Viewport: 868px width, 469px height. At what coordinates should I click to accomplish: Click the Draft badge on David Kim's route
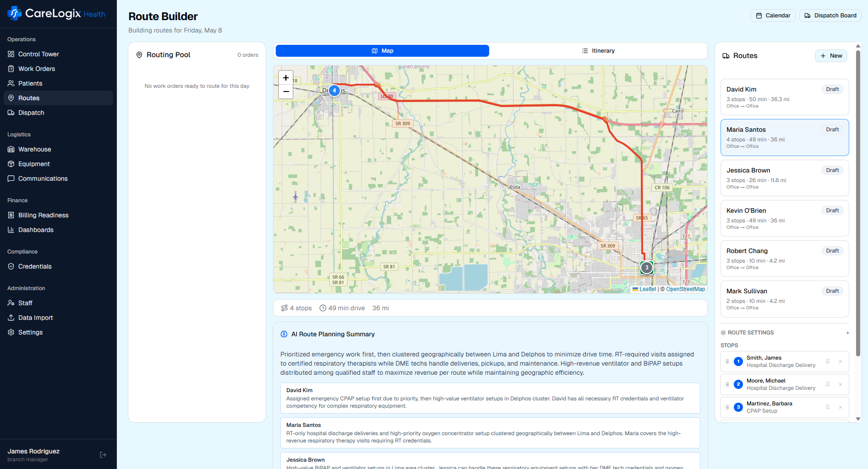tap(832, 89)
